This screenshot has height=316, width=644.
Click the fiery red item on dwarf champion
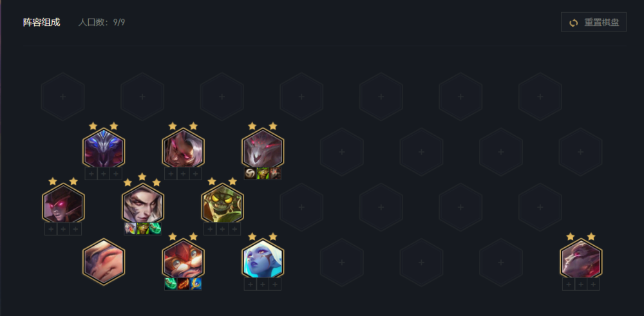pyautogui.click(x=183, y=284)
